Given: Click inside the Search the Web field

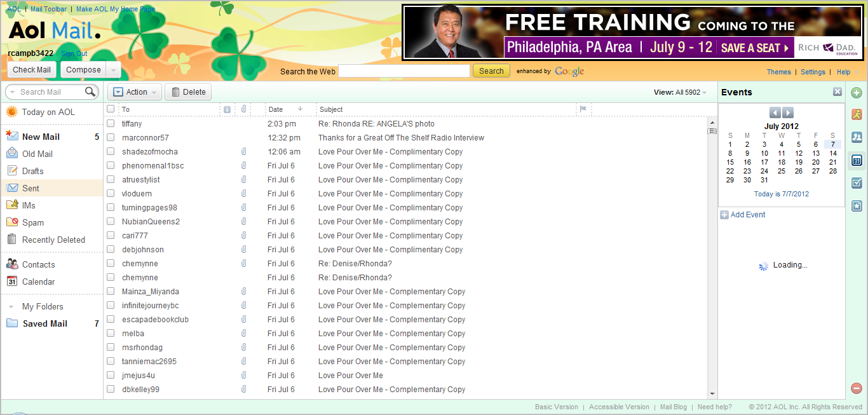Looking at the screenshot, I should pos(404,71).
